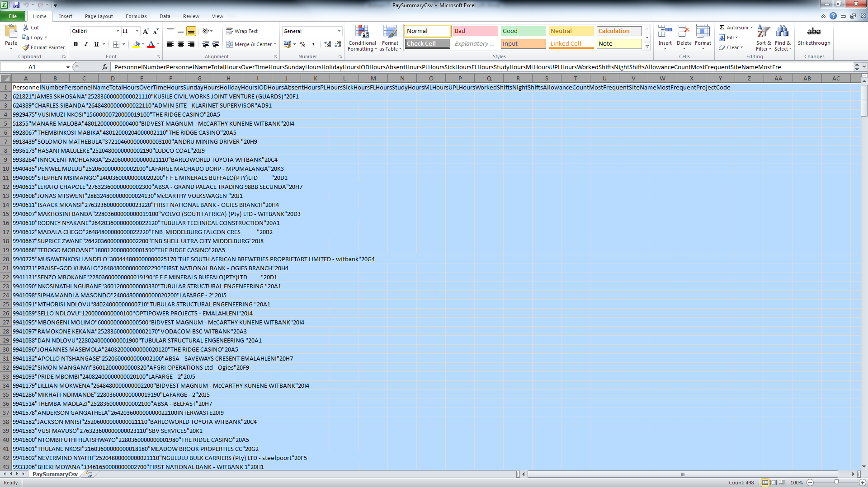Open the General number format dropdown

[339, 31]
